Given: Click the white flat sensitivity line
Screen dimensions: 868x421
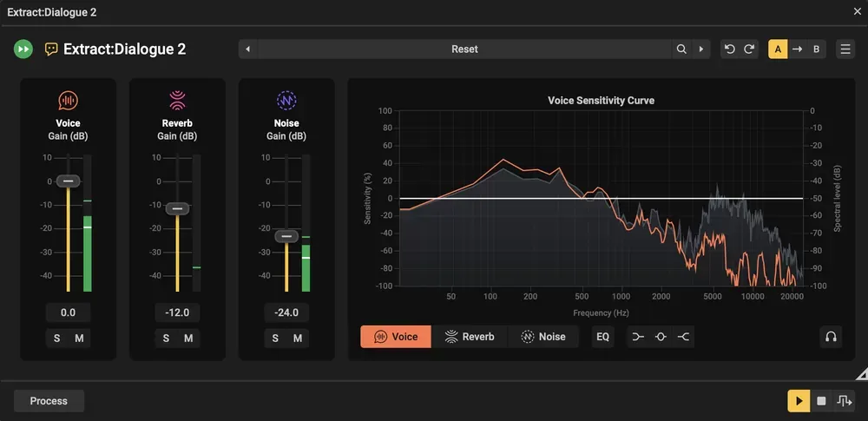Looking at the screenshot, I should [x=602, y=198].
